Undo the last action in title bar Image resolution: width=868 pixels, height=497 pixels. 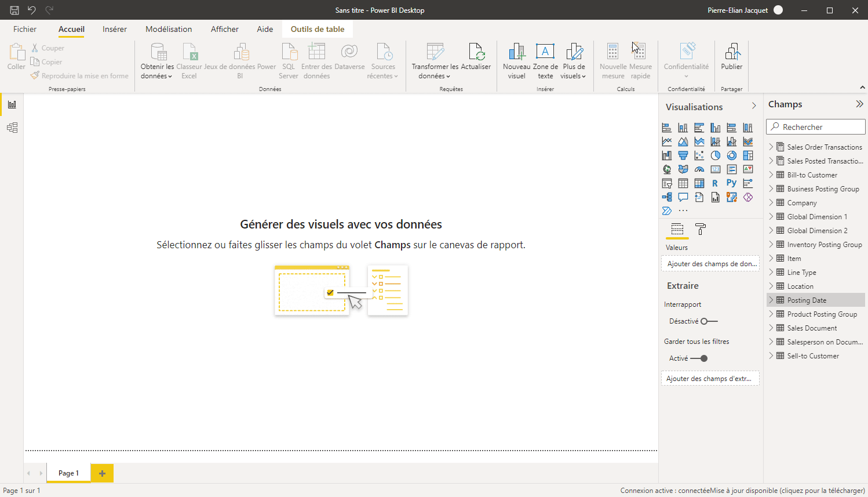click(x=32, y=10)
